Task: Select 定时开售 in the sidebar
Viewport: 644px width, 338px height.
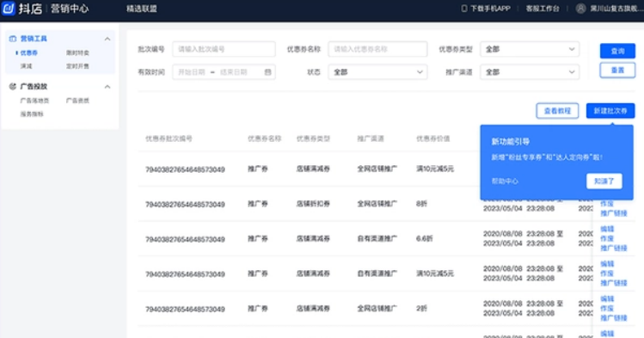Action: (x=77, y=66)
